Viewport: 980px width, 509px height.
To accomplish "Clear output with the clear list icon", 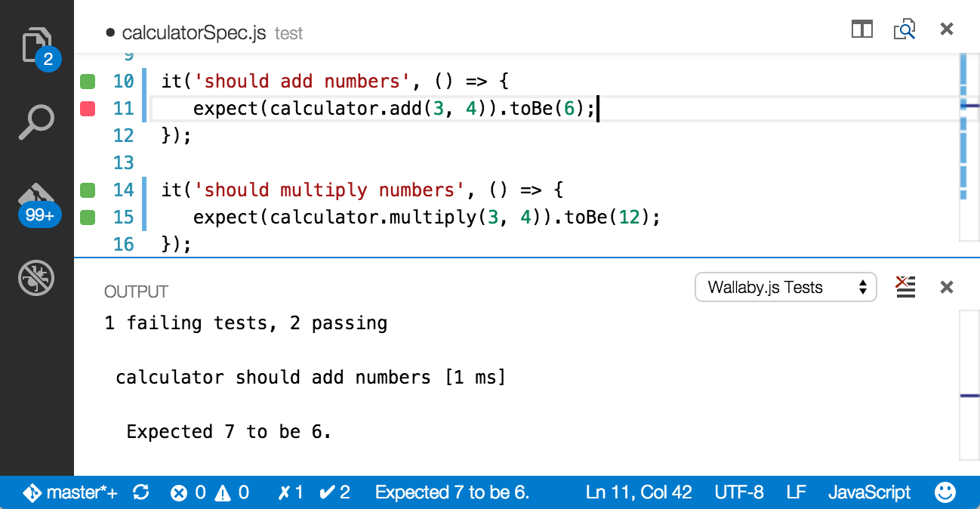I will (905, 287).
